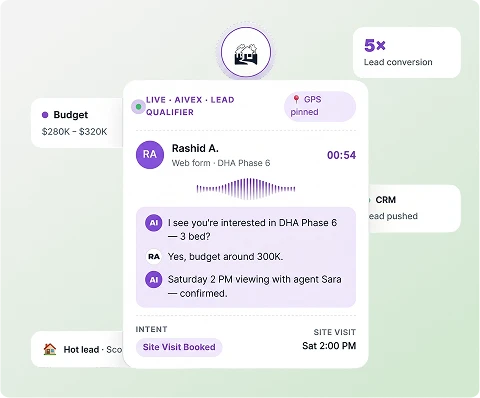Click the INTENT label
The image size is (480, 398).
tap(151, 329)
